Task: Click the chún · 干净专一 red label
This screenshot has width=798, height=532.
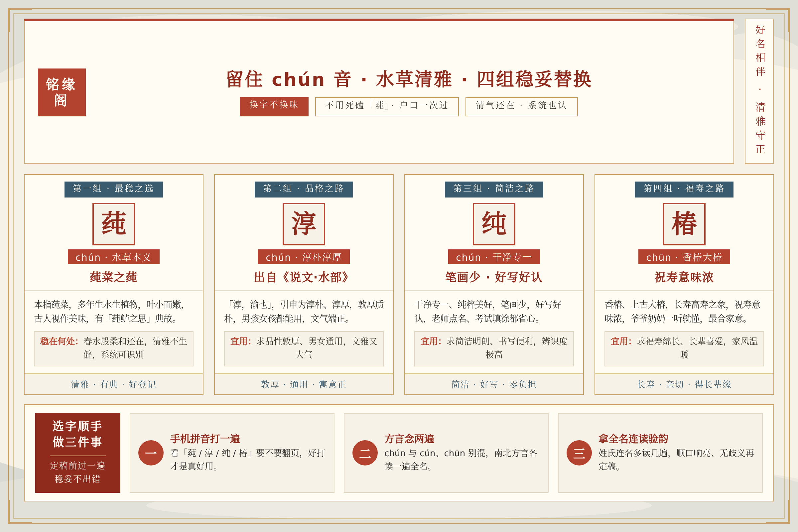Action: [x=494, y=257]
